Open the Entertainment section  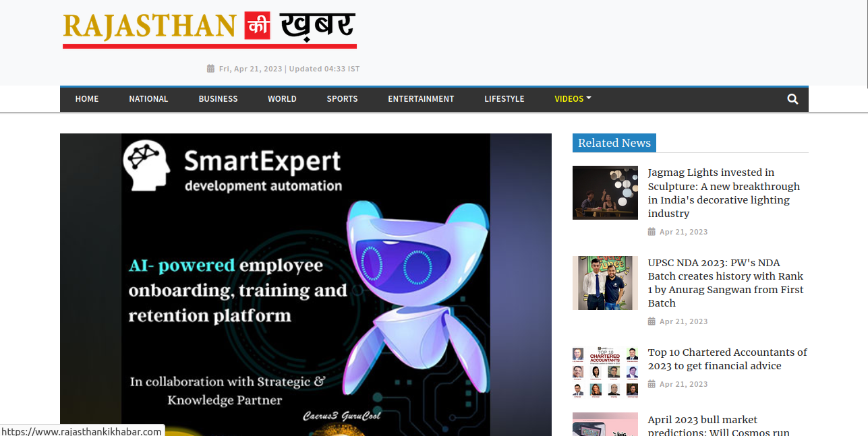tap(421, 99)
